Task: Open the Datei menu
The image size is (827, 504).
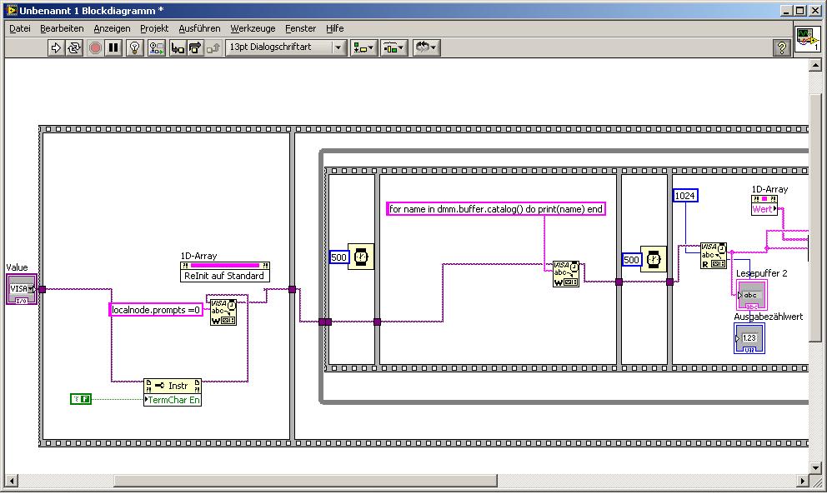Action: [x=20, y=28]
